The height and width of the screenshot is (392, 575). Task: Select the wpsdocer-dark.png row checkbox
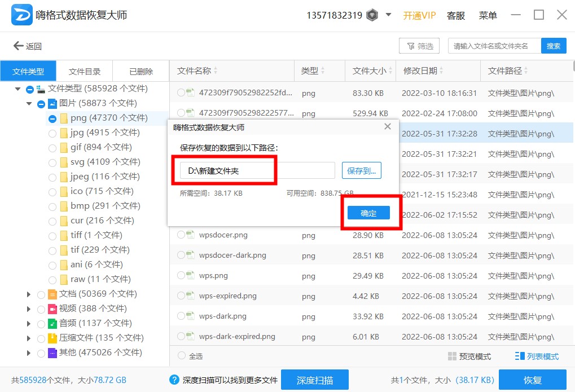[x=181, y=254]
